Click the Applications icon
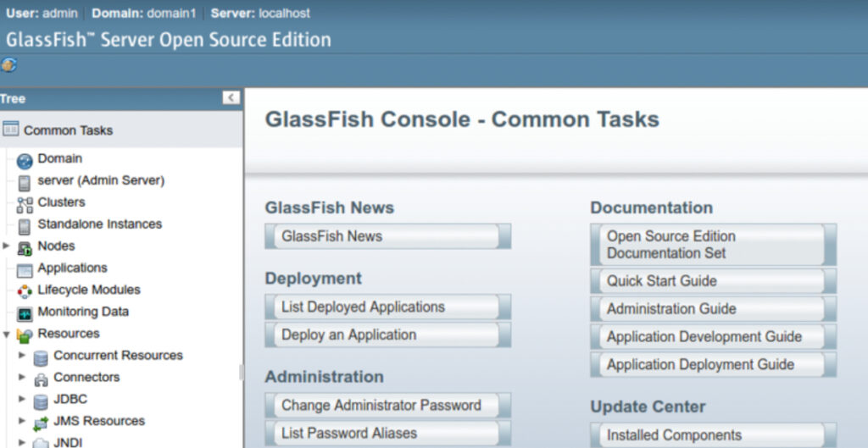Screen dimensions: 868x448 click(25, 270)
